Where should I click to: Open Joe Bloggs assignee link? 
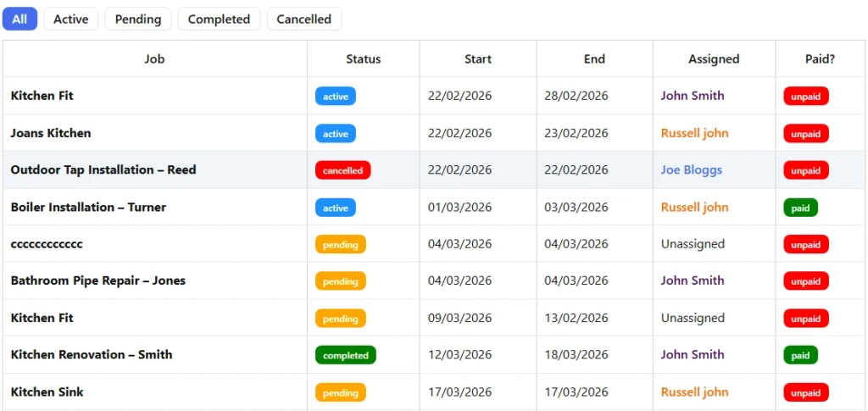pyautogui.click(x=692, y=169)
